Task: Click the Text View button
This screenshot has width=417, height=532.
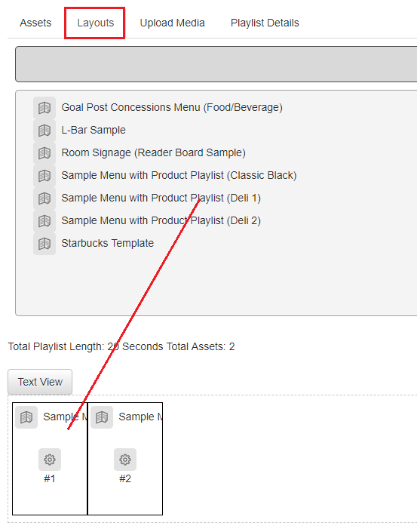Action: point(40,382)
